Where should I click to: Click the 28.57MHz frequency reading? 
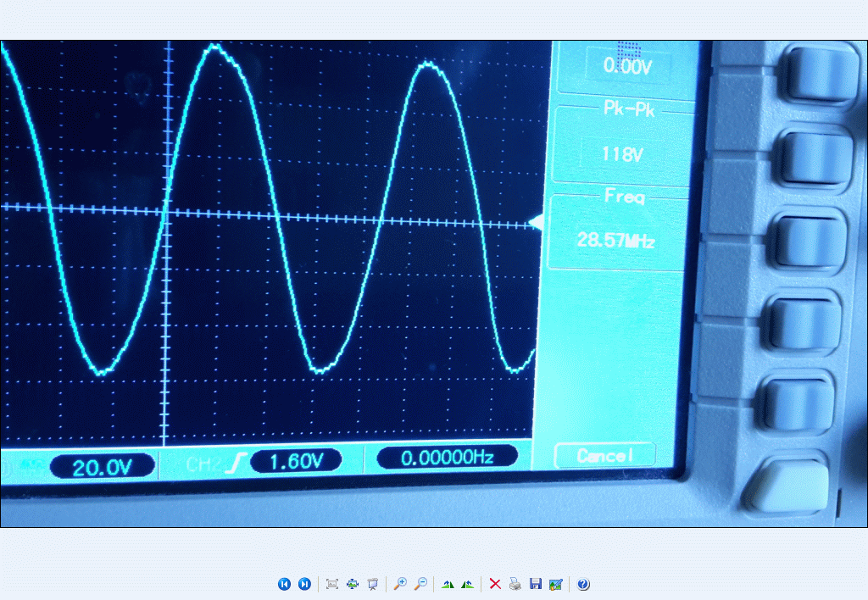click(x=616, y=241)
